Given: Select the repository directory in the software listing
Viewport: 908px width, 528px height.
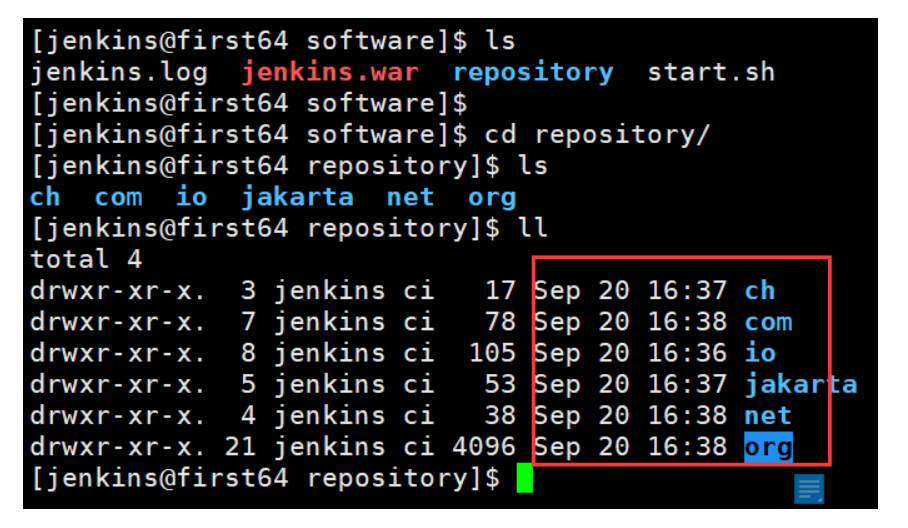Looking at the screenshot, I should pyautogui.click(x=533, y=73).
